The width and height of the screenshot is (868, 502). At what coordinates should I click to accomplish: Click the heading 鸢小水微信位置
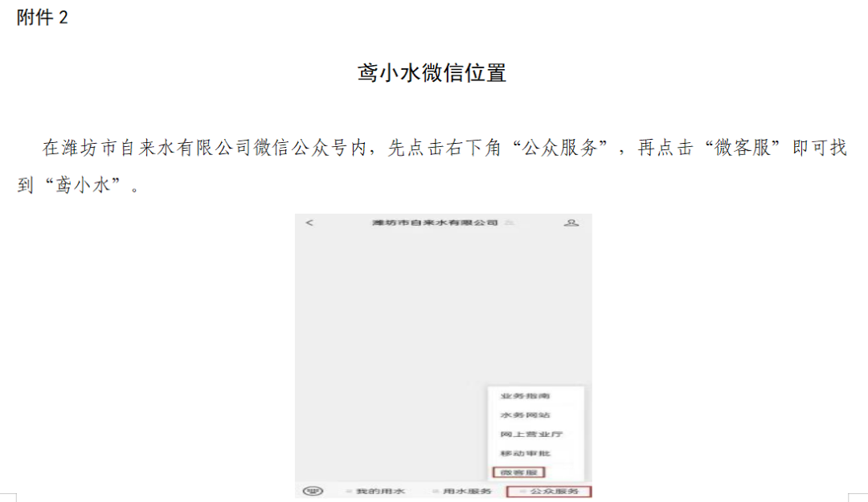432,72
